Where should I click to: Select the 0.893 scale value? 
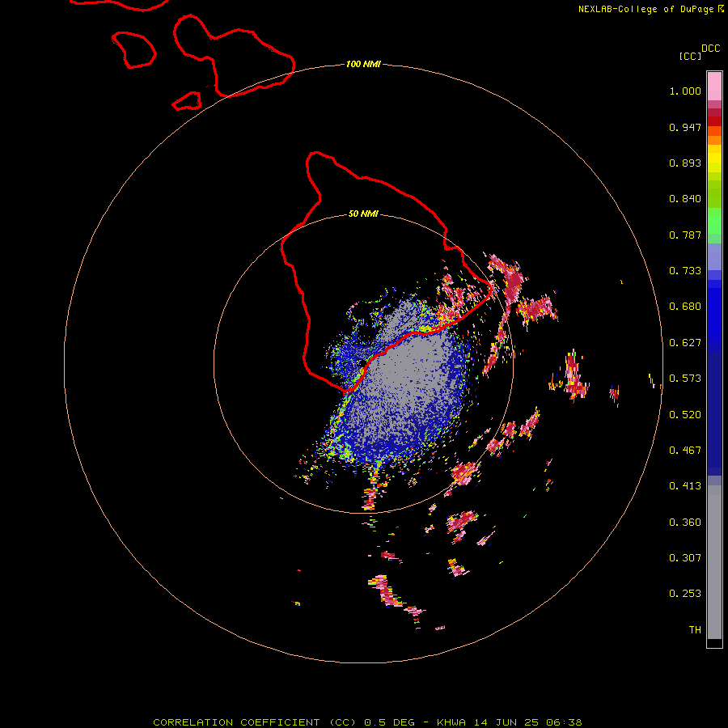[685, 163]
